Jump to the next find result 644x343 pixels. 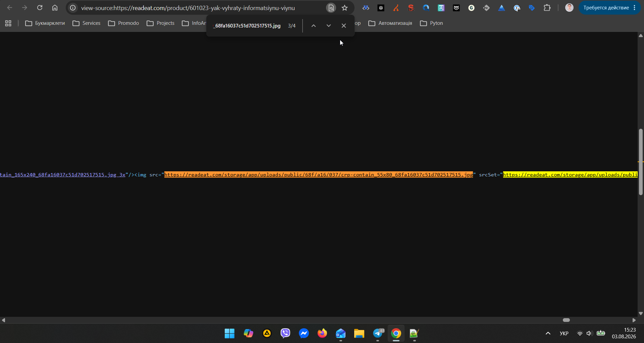click(329, 26)
